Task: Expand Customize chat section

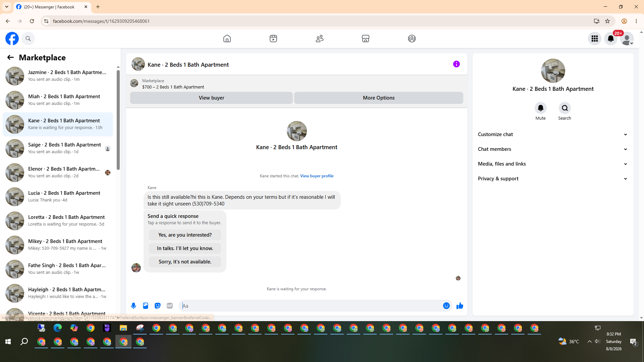Action: [553, 134]
